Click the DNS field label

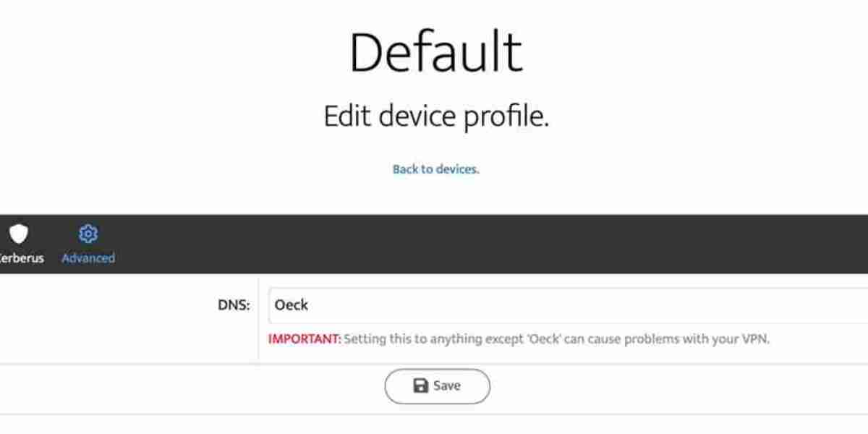234,305
